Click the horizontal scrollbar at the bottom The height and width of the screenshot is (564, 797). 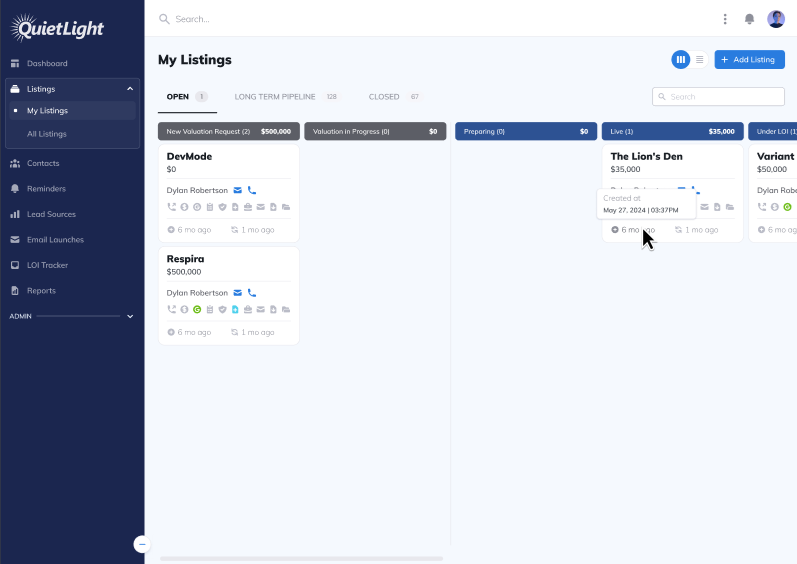click(x=301, y=558)
